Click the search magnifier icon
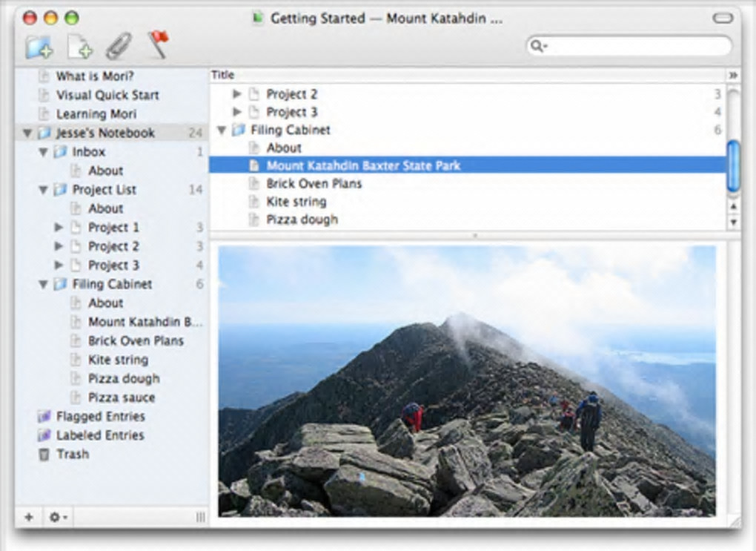 pyautogui.click(x=538, y=46)
